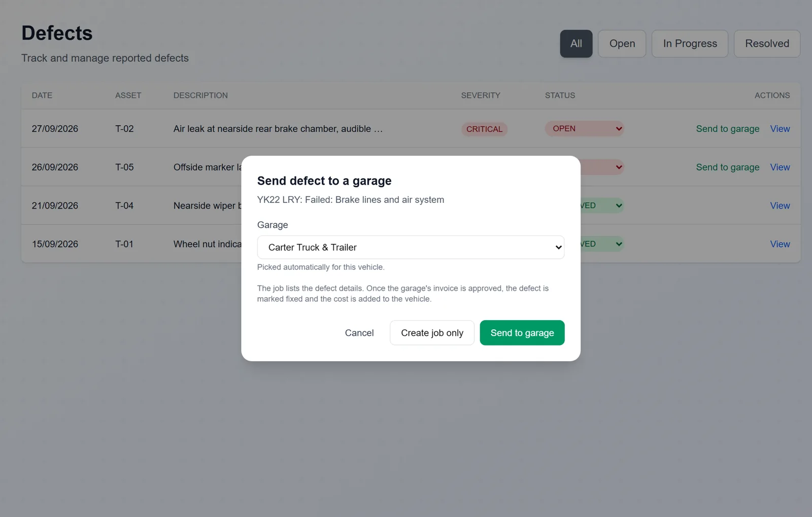Switch to the Open filter tab
Screen dimensions: 812x517
622,44
